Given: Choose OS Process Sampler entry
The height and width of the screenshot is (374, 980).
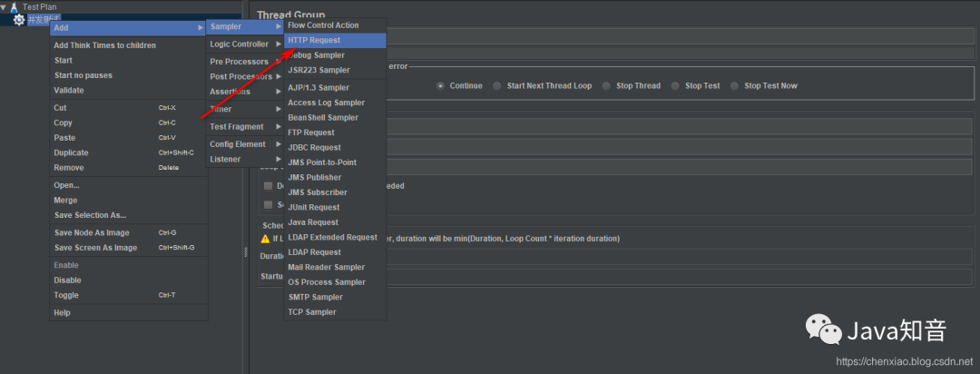Looking at the screenshot, I should [335, 282].
